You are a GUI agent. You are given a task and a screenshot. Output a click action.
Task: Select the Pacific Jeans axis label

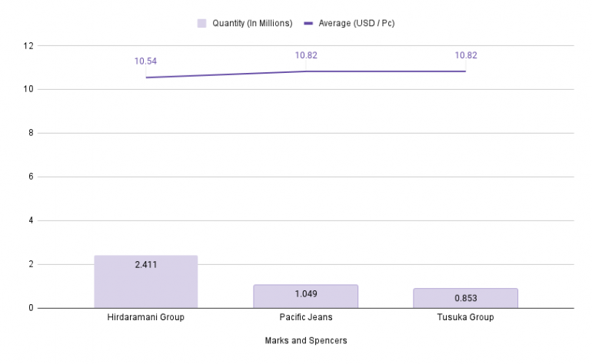point(306,317)
